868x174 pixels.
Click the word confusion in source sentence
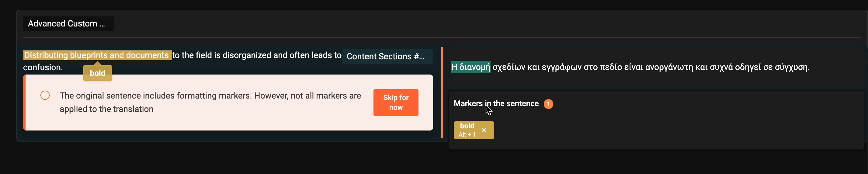[x=43, y=68]
